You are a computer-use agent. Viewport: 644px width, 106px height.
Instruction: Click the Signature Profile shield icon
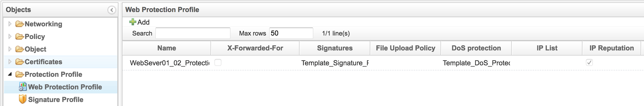point(23,99)
